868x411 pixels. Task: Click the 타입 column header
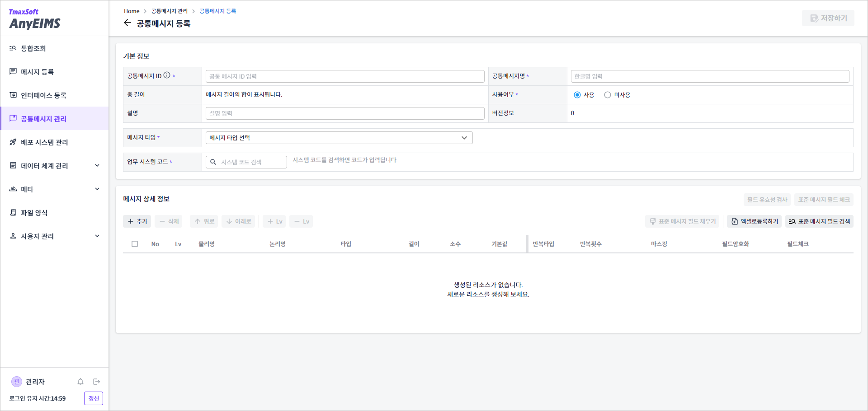pos(346,244)
